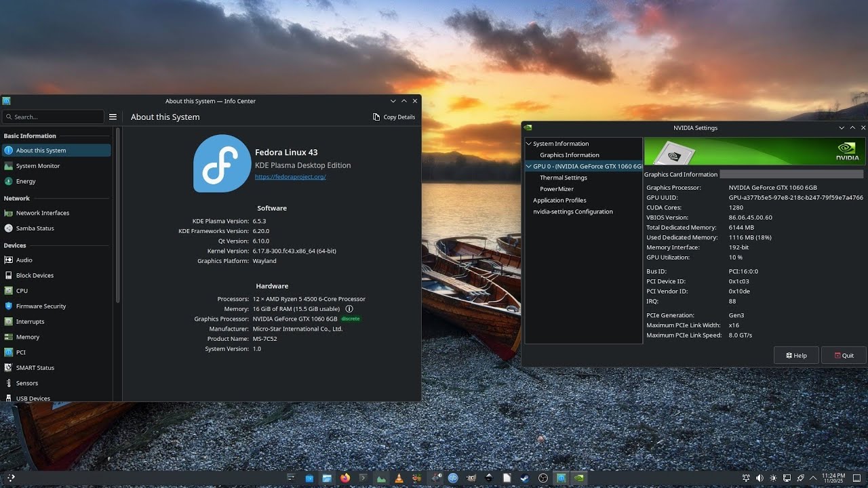
Task: Open VLC media player from taskbar
Action: pos(399,478)
